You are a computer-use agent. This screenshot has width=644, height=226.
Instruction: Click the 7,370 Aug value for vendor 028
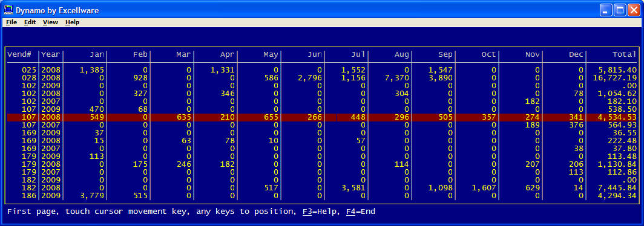tap(398, 78)
